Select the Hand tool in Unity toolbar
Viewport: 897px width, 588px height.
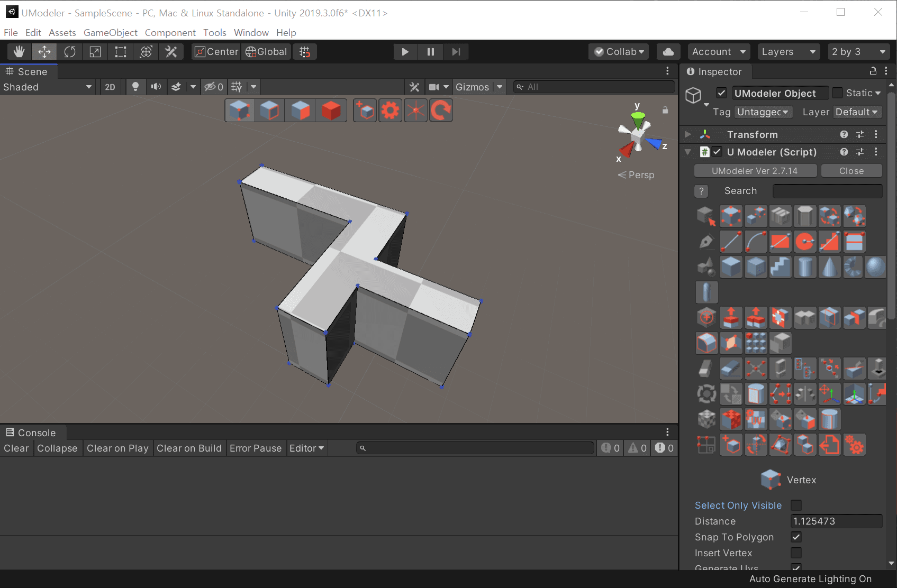[19, 52]
